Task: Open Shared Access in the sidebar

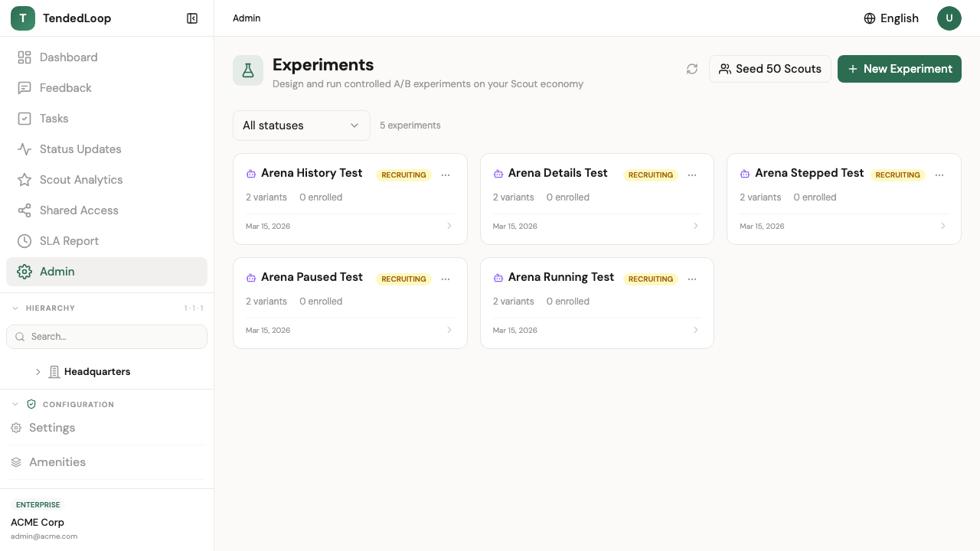Action: [79, 210]
